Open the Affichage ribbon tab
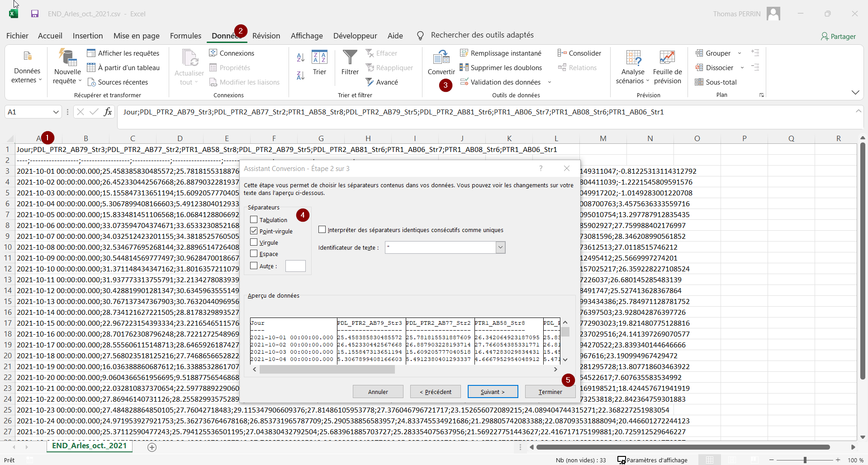Image resolution: width=868 pixels, height=465 pixels. 306,36
